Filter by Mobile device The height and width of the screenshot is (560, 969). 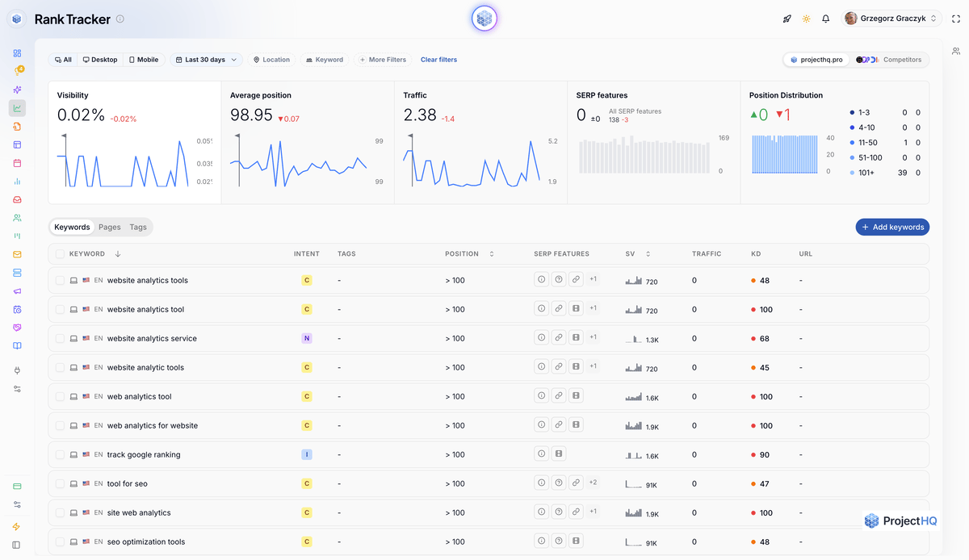tap(144, 60)
